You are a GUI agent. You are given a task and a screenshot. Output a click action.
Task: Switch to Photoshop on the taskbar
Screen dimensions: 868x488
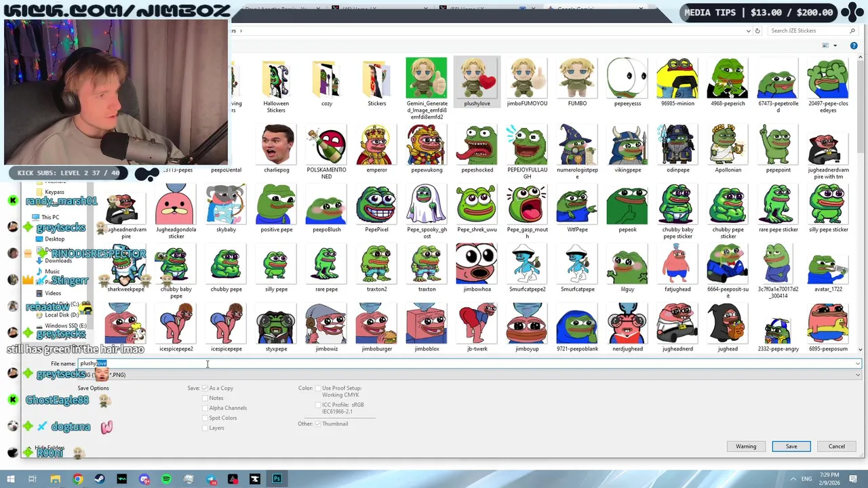[277, 479]
